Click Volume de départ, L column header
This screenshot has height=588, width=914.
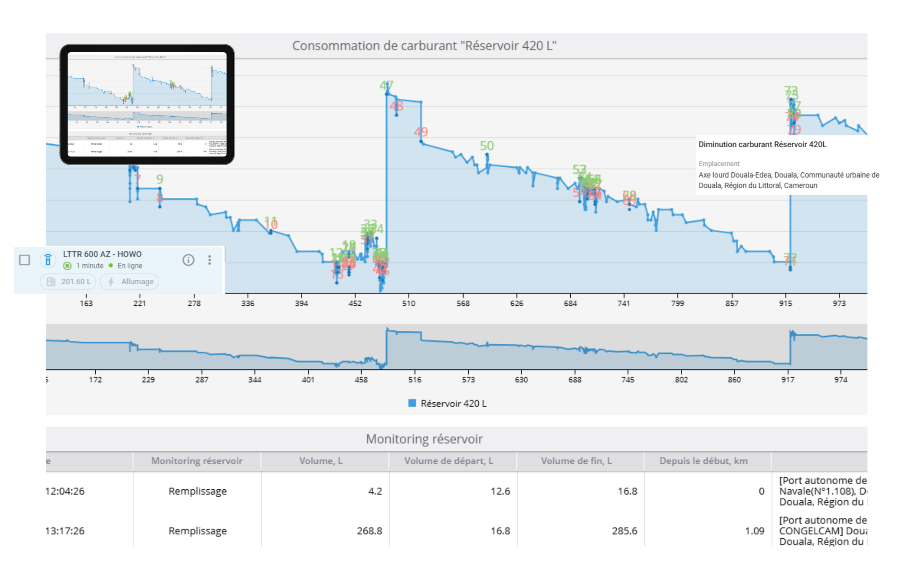coord(449,461)
